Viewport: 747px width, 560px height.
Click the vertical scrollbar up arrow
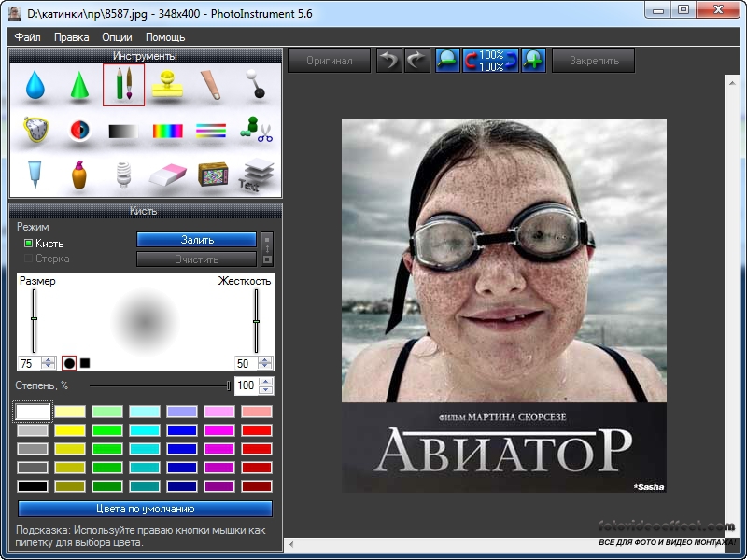(x=732, y=83)
